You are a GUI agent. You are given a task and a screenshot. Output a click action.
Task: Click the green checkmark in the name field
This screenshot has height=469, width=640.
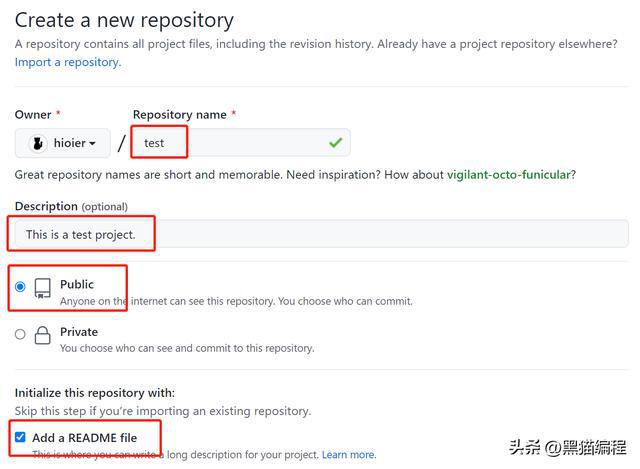click(x=335, y=143)
